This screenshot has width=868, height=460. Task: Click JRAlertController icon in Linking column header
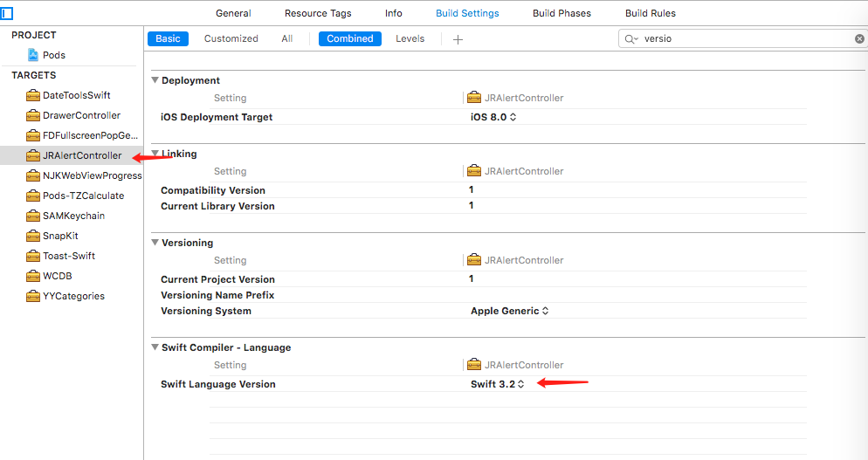(474, 171)
